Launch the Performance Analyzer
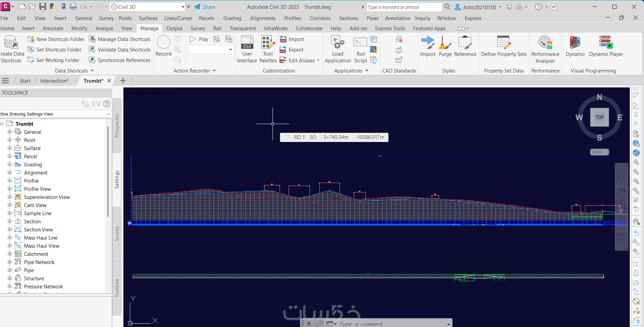The width and height of the screenshot is (644, 327). (545, 49)
